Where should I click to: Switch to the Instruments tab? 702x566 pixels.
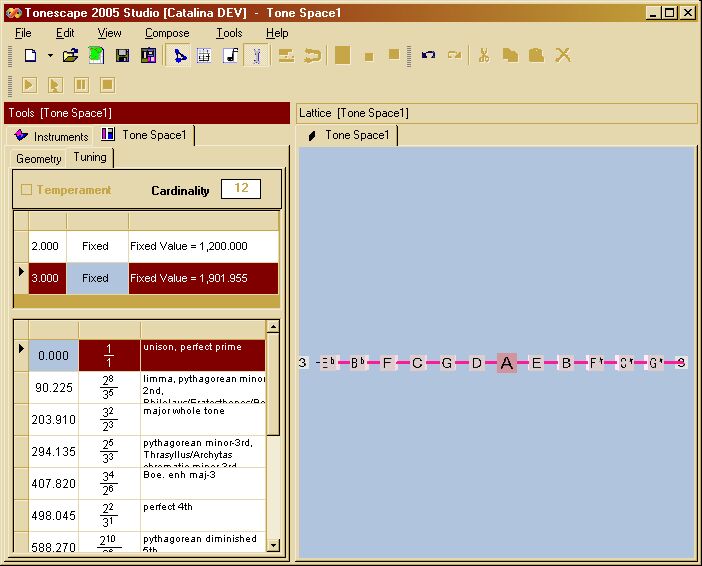pyautogui.click(x=51, y=136)
